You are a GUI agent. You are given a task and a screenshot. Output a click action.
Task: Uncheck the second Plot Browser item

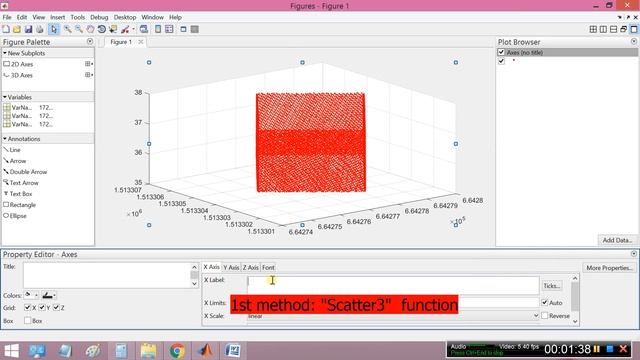tap(501, 61)
